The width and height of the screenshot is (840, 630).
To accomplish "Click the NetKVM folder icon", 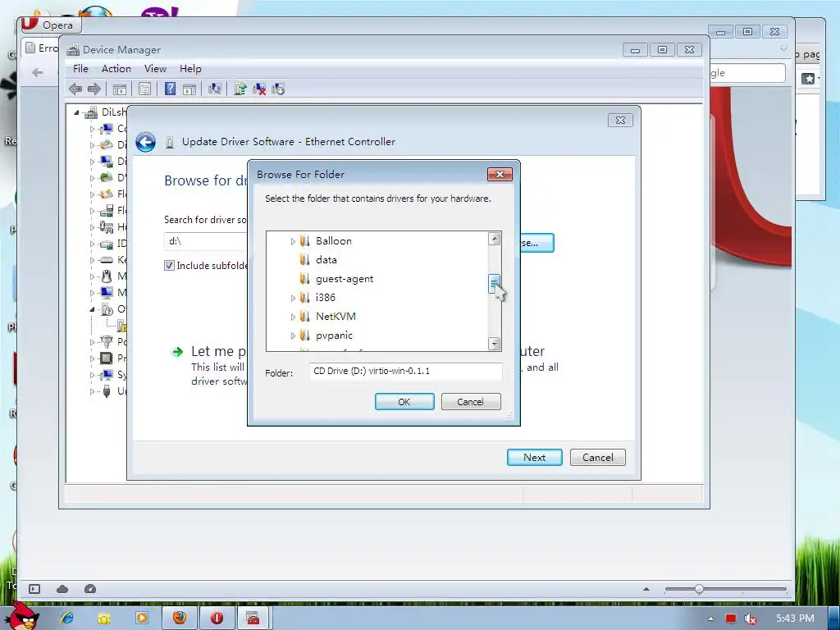I will pos(305,316).
